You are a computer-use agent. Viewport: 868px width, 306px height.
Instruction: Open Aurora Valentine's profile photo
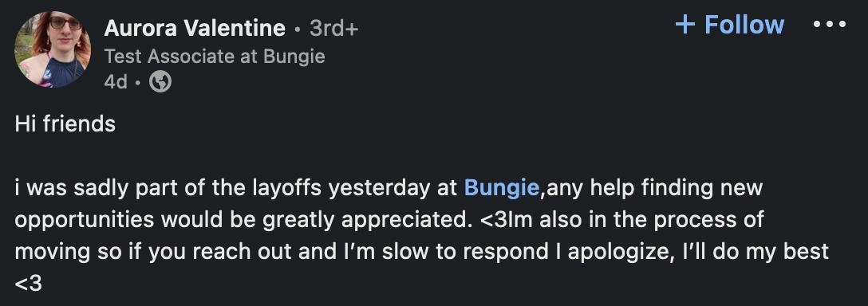53,49
